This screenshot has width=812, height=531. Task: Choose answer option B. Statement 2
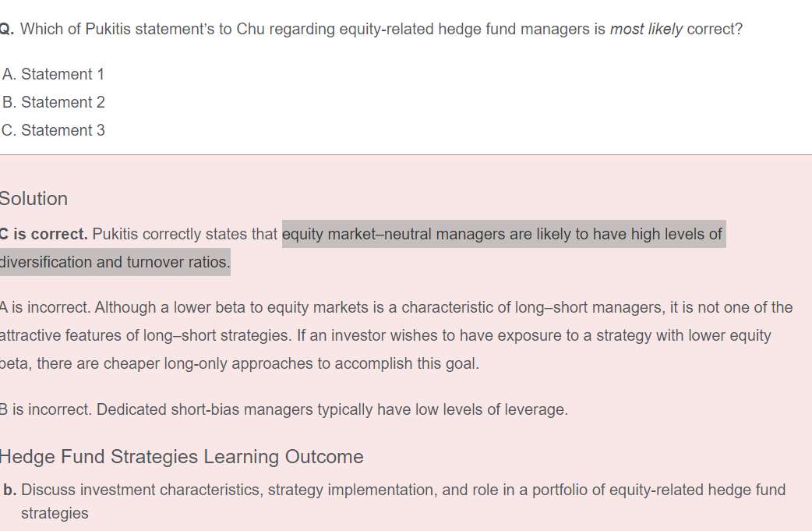[x=53, y=102]
